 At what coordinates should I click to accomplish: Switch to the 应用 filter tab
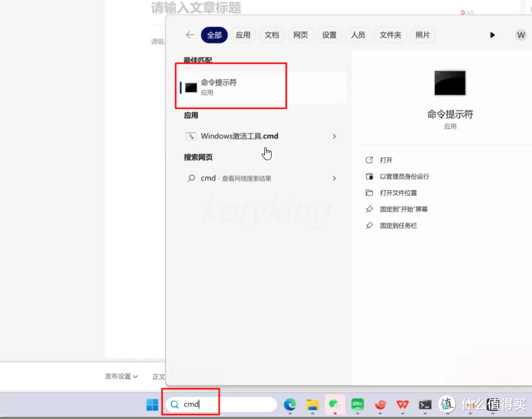[243, 35]
